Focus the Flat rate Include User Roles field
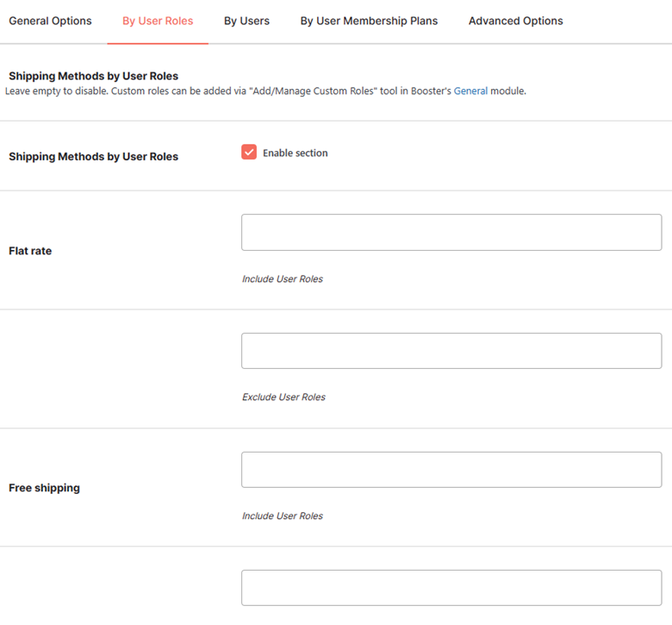 [451, 232]
